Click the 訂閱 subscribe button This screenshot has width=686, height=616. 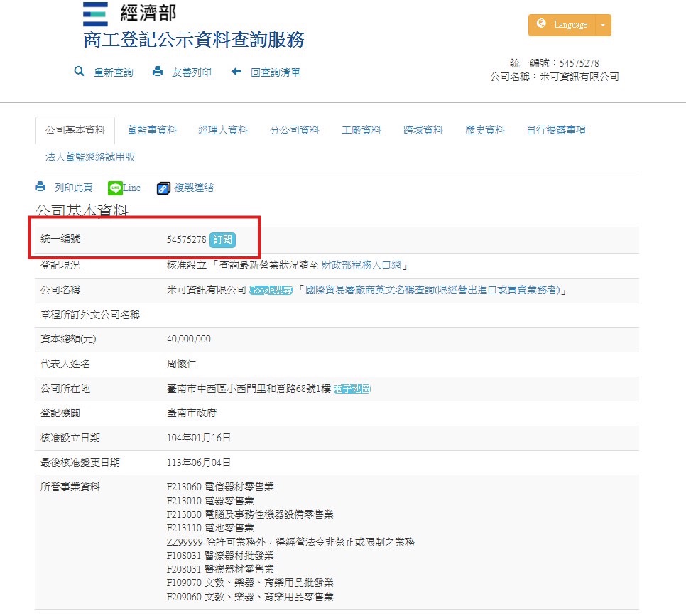(222, 240)
